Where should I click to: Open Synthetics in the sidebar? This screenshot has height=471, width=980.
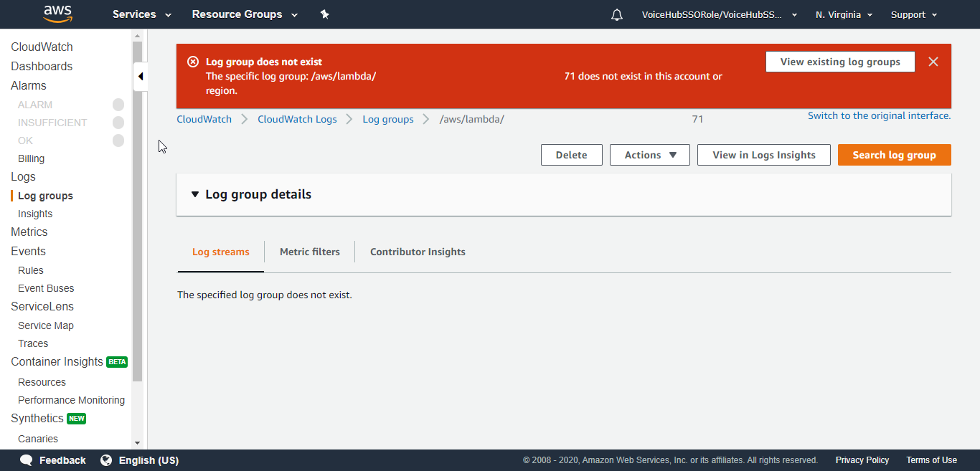[x=37, y=418]
